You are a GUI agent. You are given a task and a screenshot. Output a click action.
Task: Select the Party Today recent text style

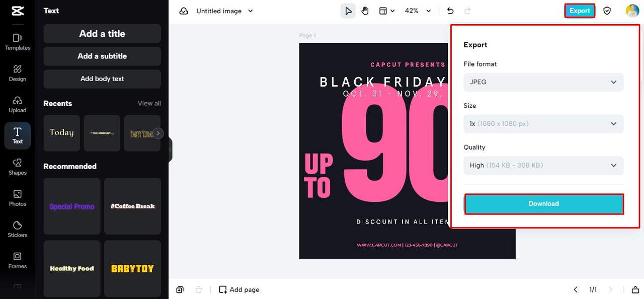(142, 133)
